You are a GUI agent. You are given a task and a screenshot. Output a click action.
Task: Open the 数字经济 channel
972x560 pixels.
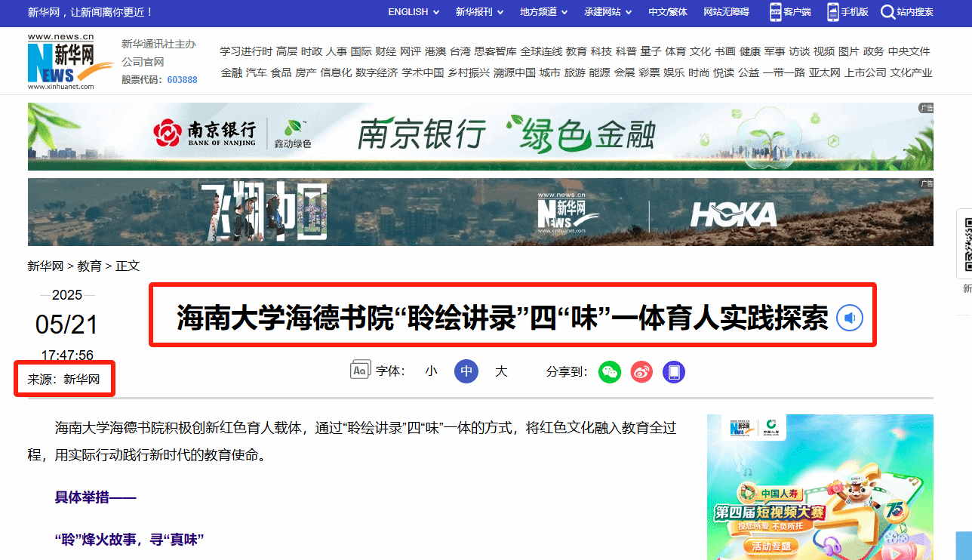coord(377,73)
